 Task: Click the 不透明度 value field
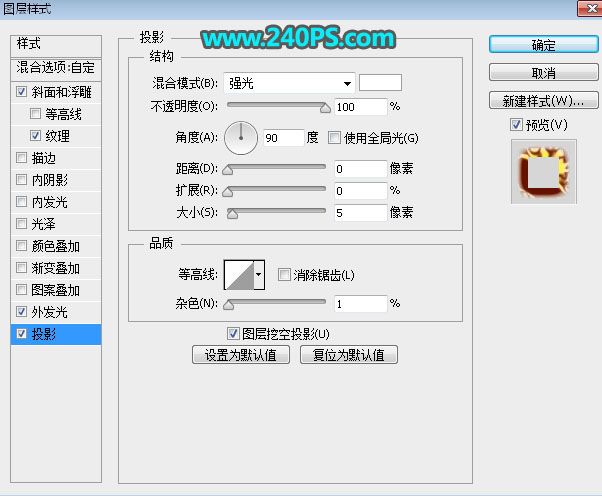[x=361, y=107]
